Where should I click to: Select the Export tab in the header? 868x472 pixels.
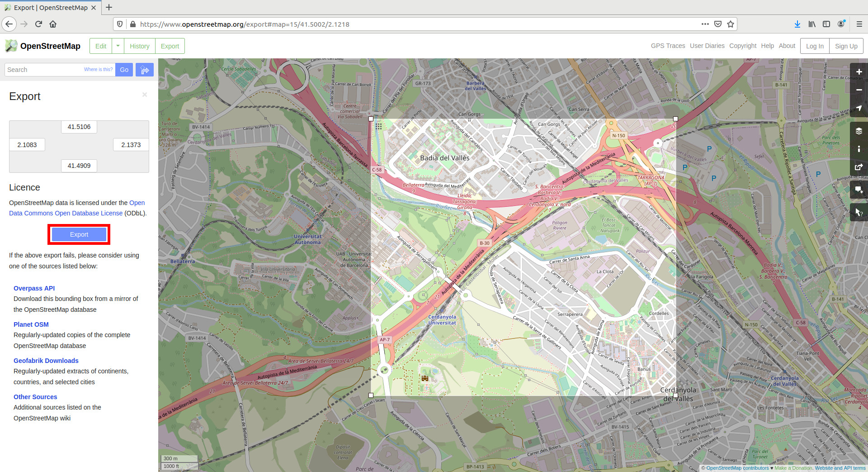pyautogui.click(x=170, y=46)
